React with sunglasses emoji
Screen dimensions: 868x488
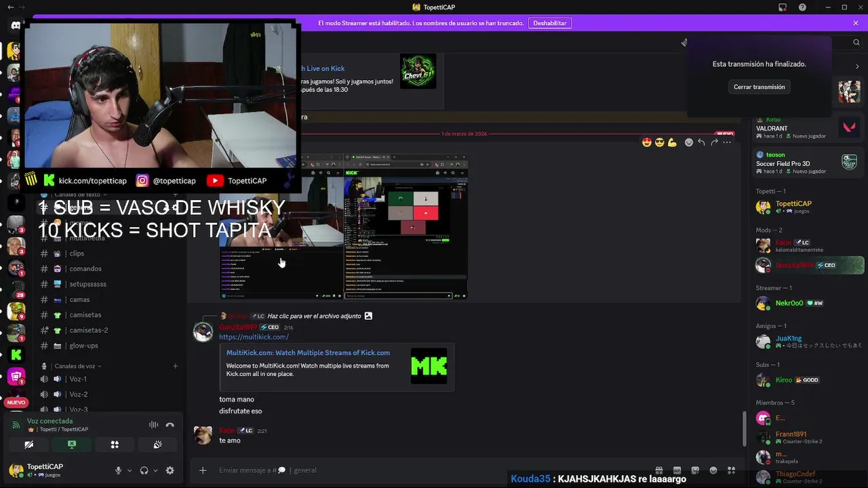click(x=659, y=142)
